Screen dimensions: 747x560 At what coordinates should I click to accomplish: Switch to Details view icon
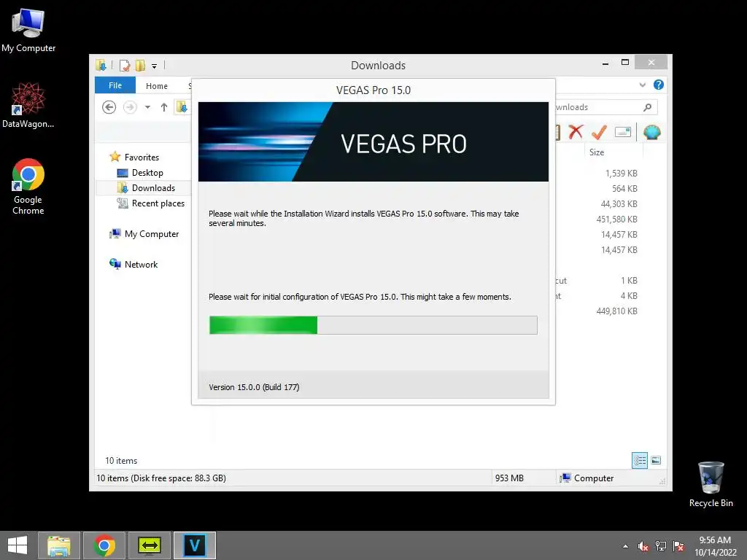coord(639,460)
